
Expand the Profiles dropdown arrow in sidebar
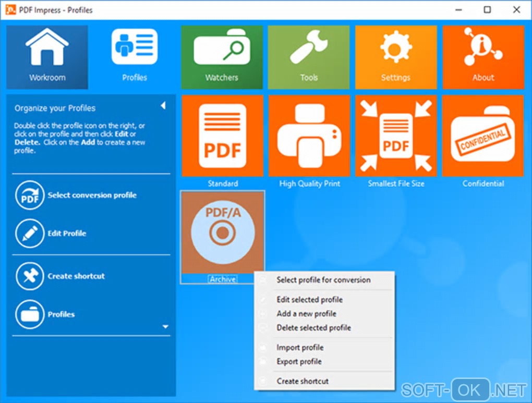coord(165,327)
